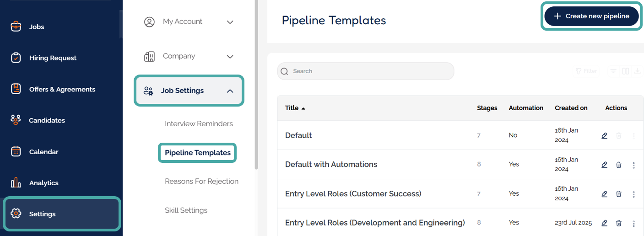The image size is (644, 236).
Task: Expand the Company settings section
Action: (230, 56)
